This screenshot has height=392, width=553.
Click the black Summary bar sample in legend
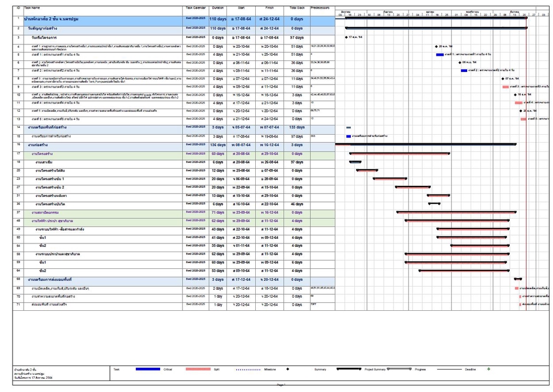click(x=349, y=369)
